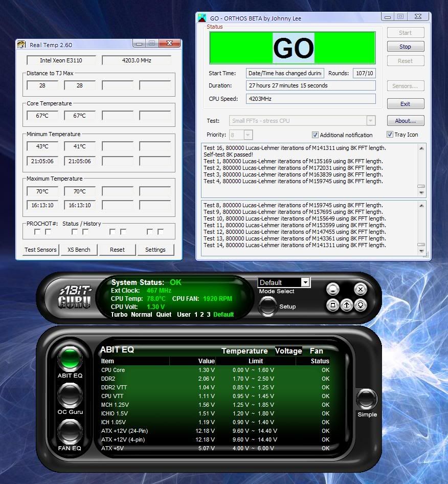Minimize the Real Temp window
This screenshot has height=484, width=448.
click(139, 43)
